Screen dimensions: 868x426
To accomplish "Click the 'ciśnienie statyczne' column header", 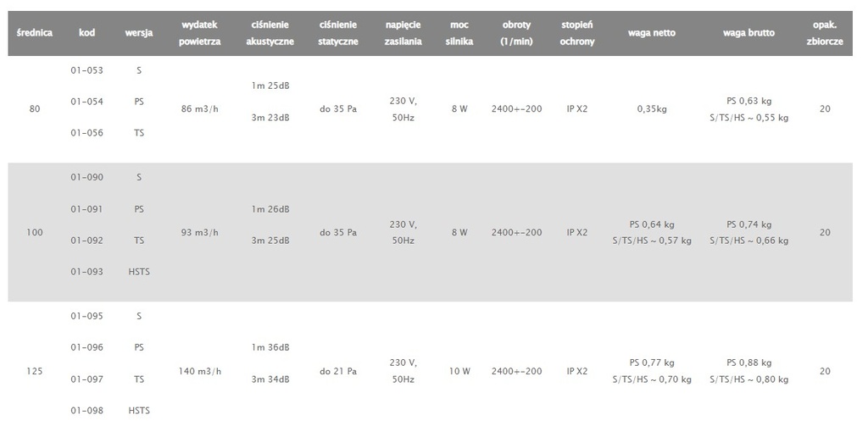I will click(338, 33).
